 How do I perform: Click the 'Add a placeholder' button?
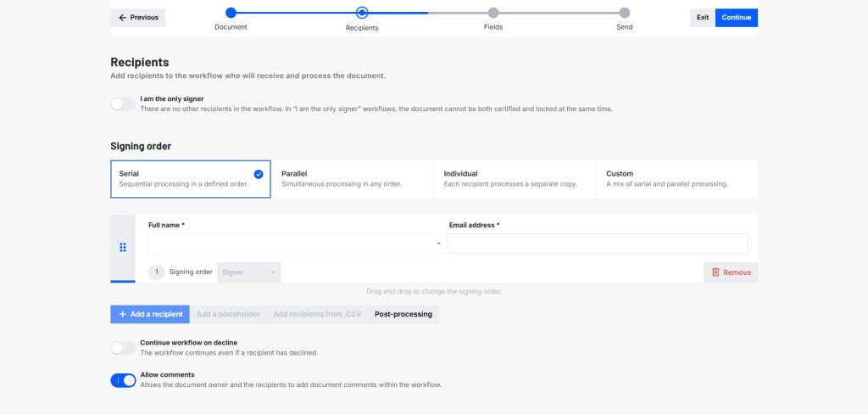point(228,314)
